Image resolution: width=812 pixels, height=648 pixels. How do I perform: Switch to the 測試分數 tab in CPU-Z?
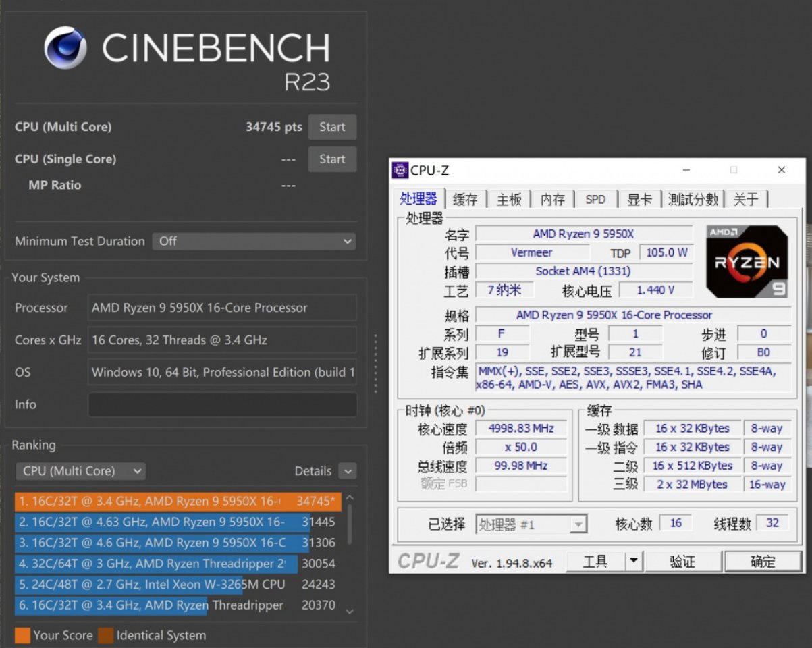[693, 200]
